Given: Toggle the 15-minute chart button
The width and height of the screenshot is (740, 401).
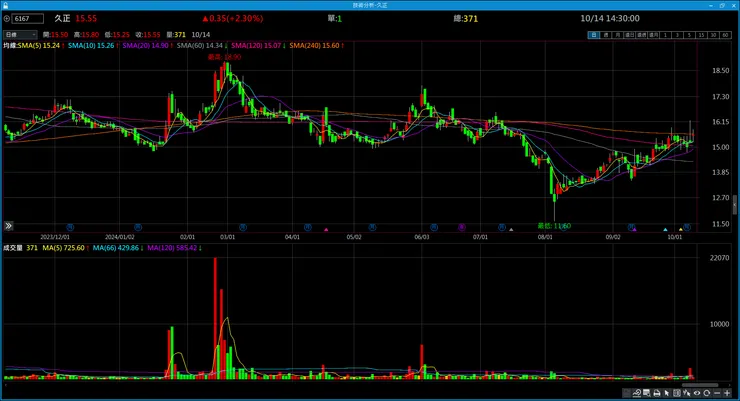Looking at the screenshot, I should click(x=701, y=35).
